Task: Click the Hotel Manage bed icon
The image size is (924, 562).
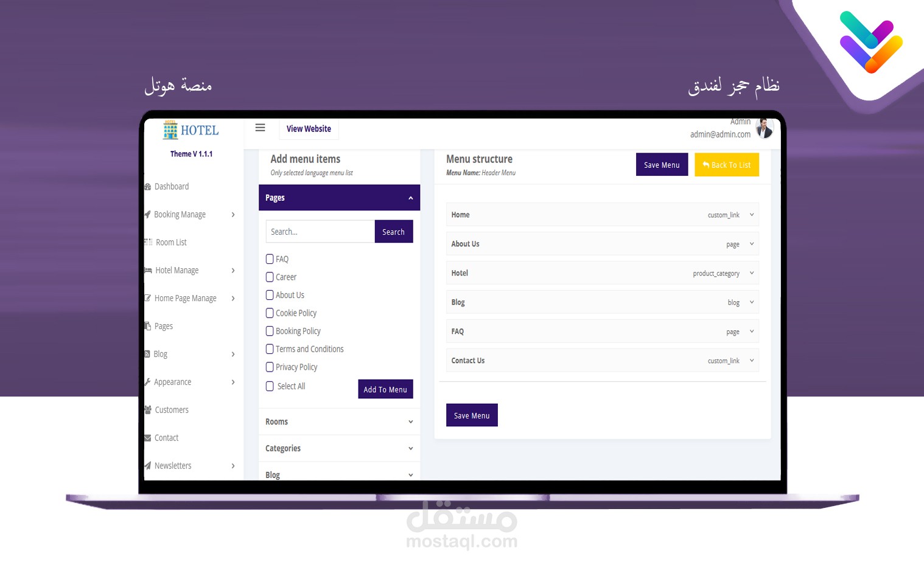Action: click(x=148, y=270)
